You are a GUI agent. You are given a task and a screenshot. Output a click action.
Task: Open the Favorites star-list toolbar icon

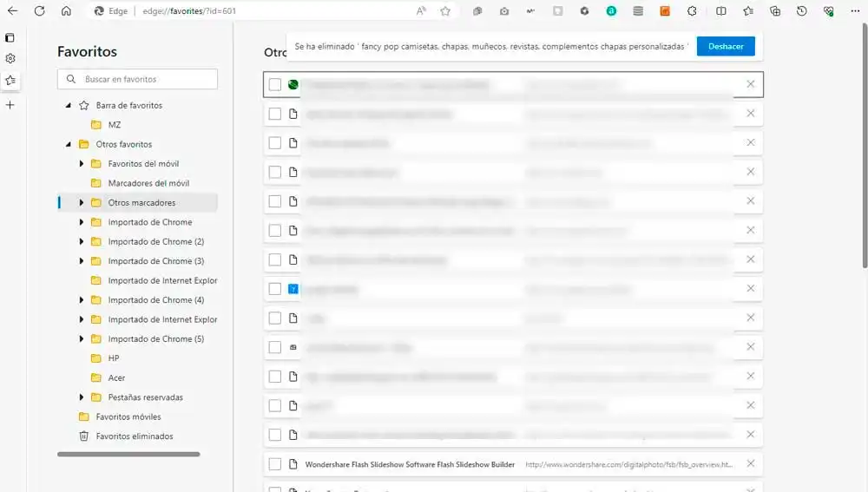(748, 10)
